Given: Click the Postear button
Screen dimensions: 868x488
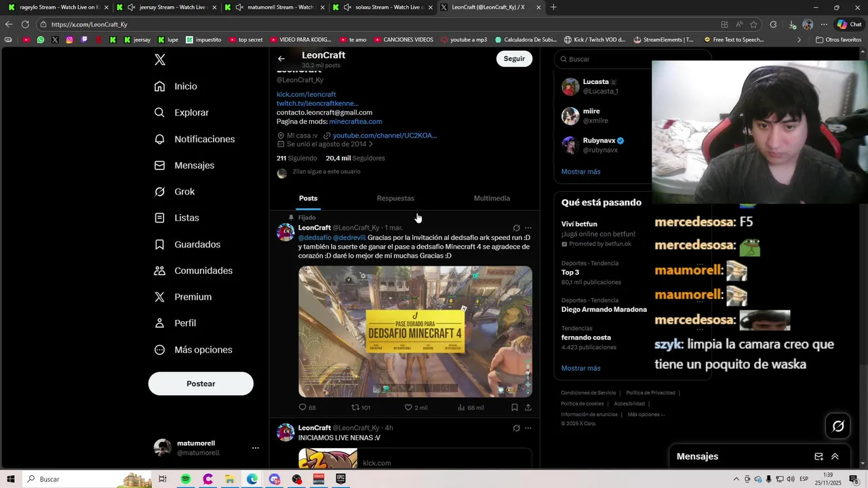Looking at the screenshot, I should point(201,384).
